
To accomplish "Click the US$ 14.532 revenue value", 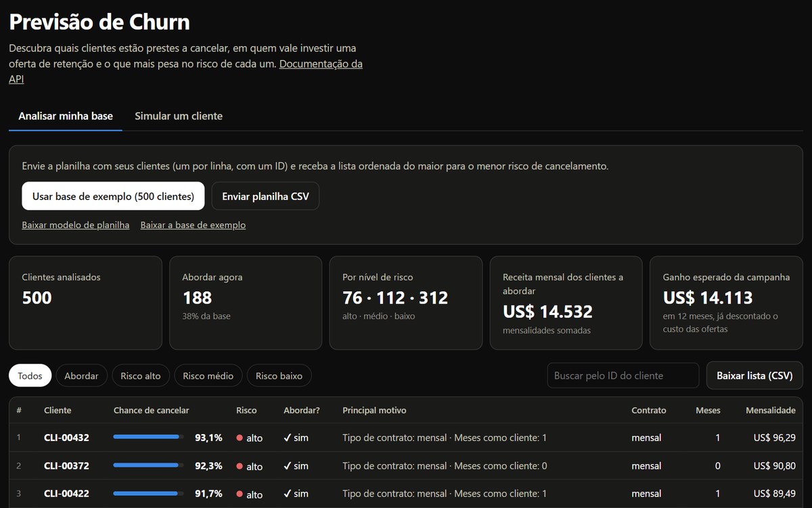I will coord(547,312).
